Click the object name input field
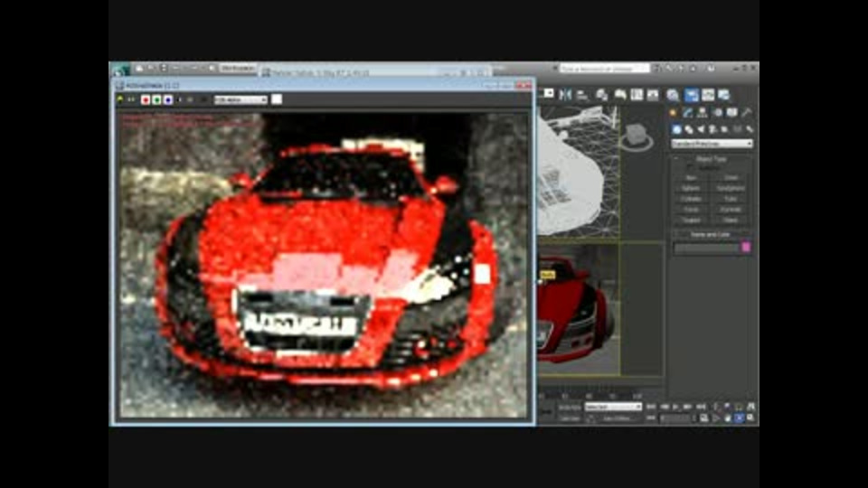This screenshot has height=488, width=868. (707, 248)
